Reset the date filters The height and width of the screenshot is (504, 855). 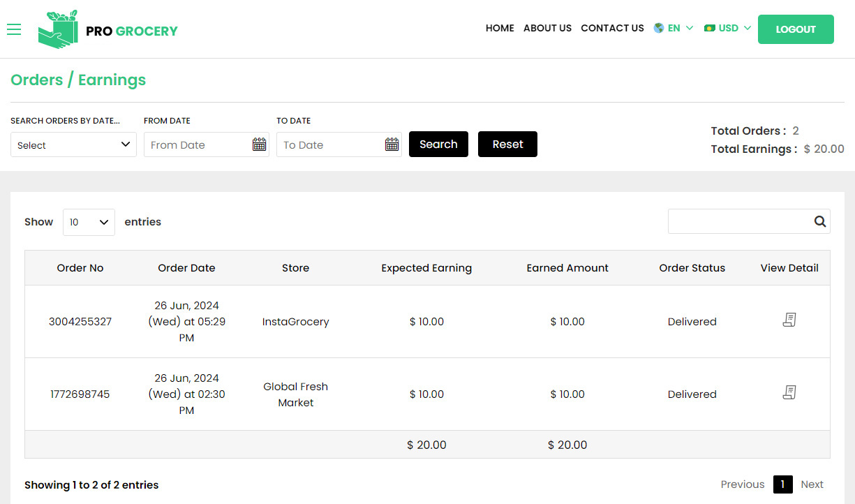[507, 144]
